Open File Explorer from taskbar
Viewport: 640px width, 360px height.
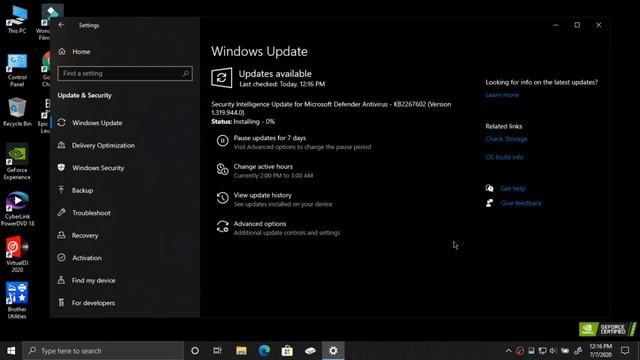[241, 351]
